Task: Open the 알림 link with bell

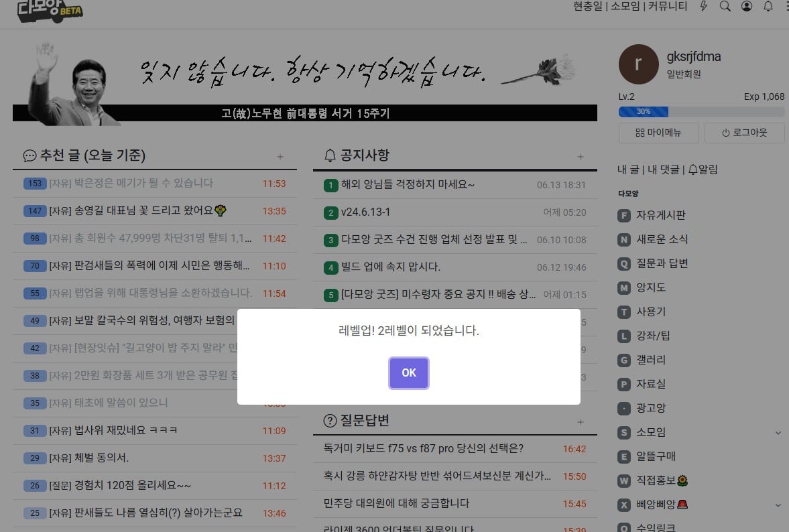Action: (703, 170)
